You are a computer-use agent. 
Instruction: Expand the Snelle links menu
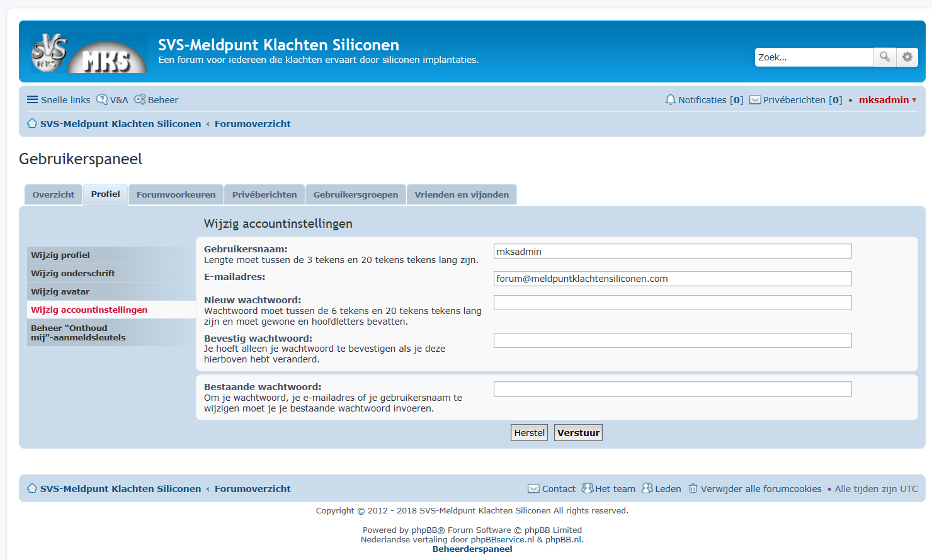[59, 100]
